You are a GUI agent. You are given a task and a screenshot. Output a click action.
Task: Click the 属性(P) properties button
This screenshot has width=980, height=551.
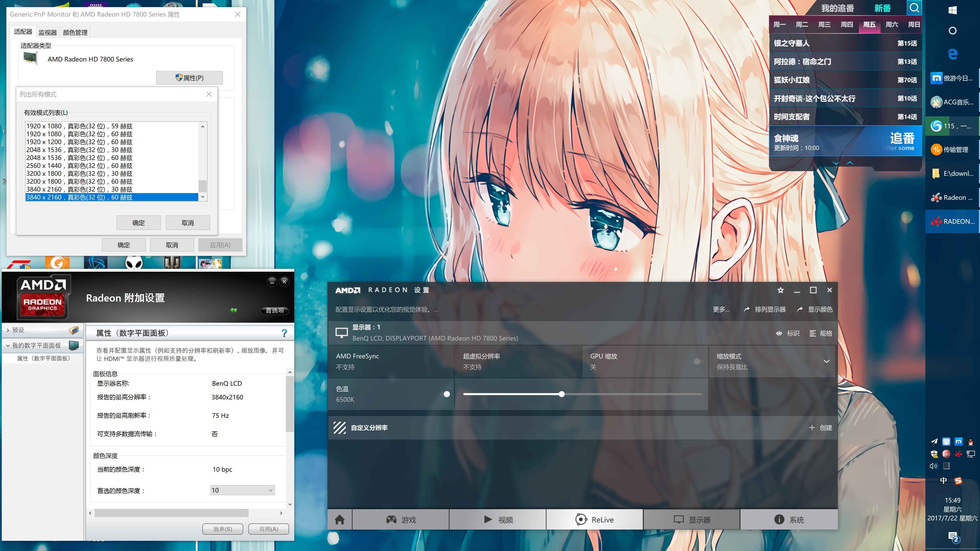189,78
